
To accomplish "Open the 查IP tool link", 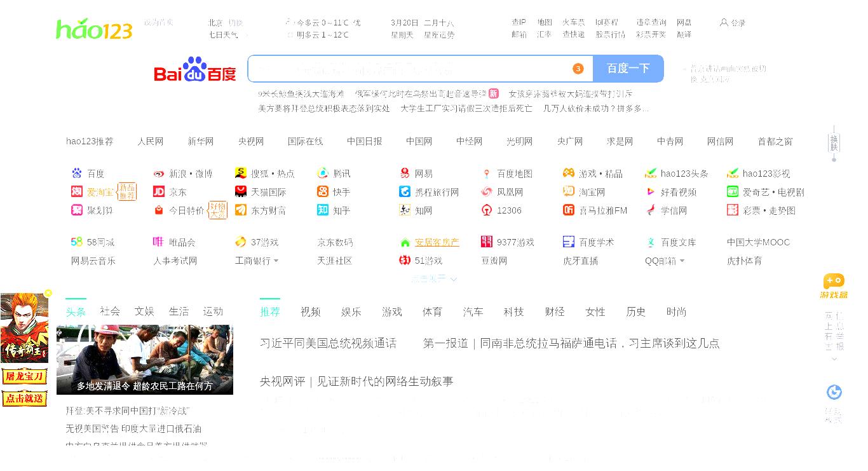I will pyautogui.click(x=519, y=22).
